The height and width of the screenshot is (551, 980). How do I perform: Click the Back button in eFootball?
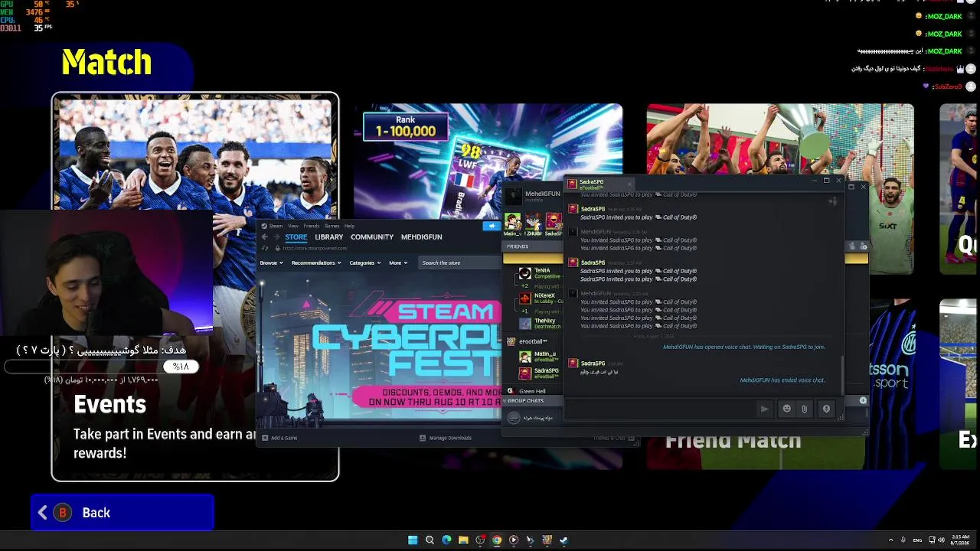[x=122, y=513]
